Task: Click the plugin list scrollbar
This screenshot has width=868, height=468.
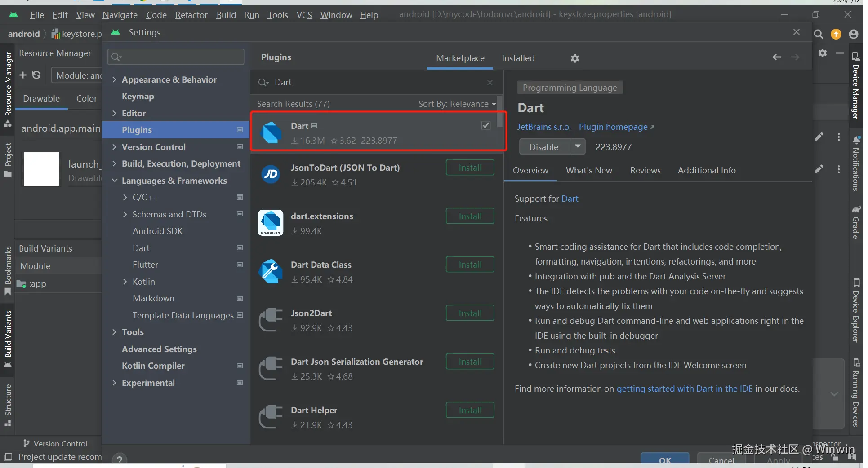Action: point(500,112)
